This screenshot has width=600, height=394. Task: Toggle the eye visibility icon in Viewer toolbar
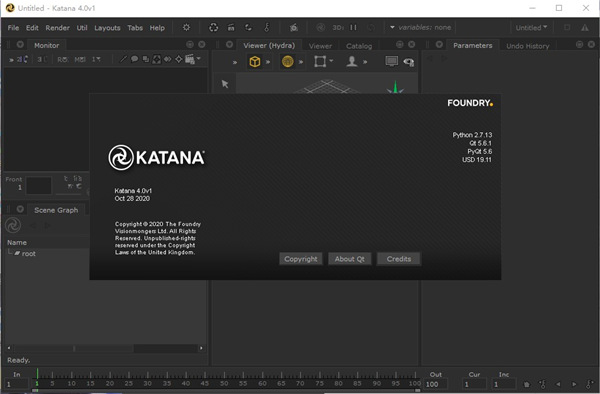click(x=409, y=62)
